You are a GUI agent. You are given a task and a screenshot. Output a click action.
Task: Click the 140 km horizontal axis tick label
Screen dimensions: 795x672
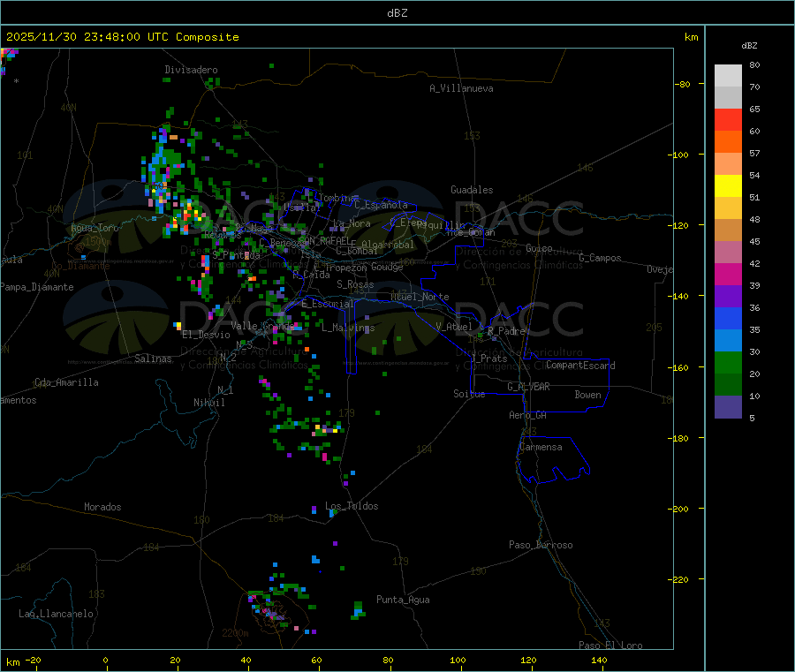[x=599, y=660]
